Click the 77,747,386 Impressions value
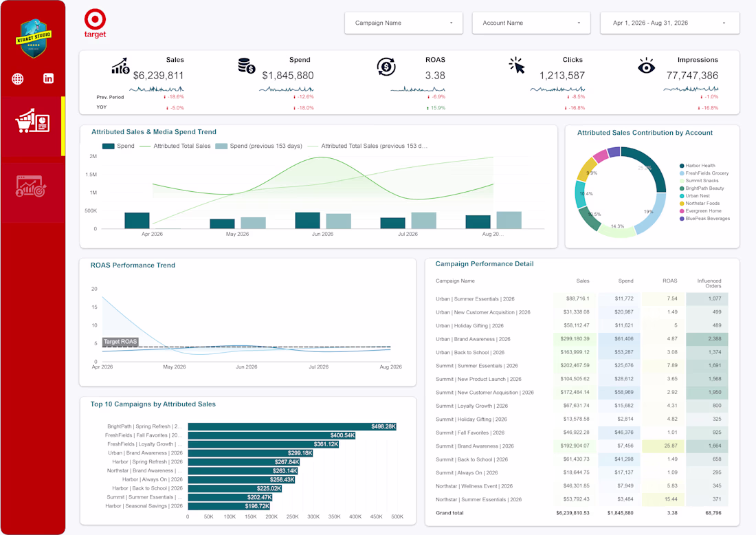This screenshot has height=535, width=756. point(692,76)
